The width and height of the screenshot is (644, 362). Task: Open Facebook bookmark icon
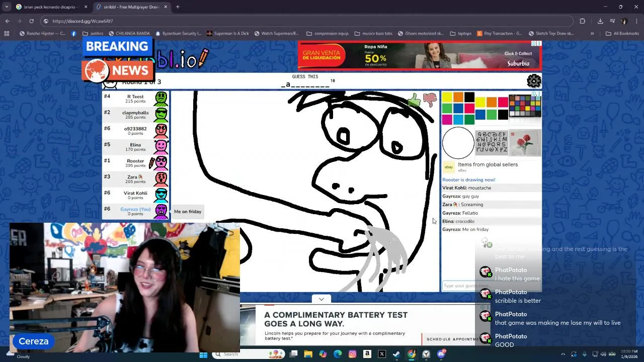tap(74, 34)
